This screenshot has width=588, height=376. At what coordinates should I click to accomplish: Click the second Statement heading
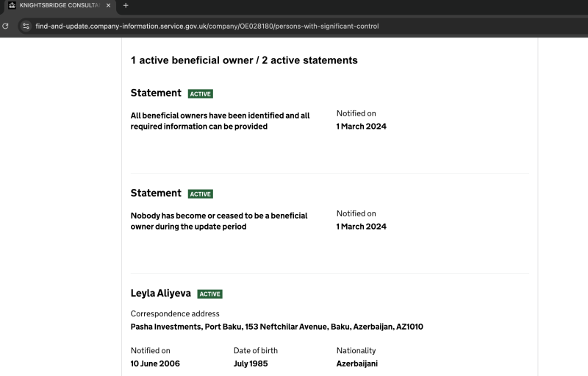coord(156,193)
